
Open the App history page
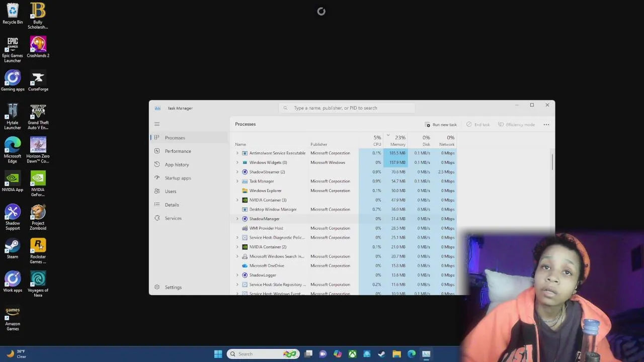coord(189,164)
